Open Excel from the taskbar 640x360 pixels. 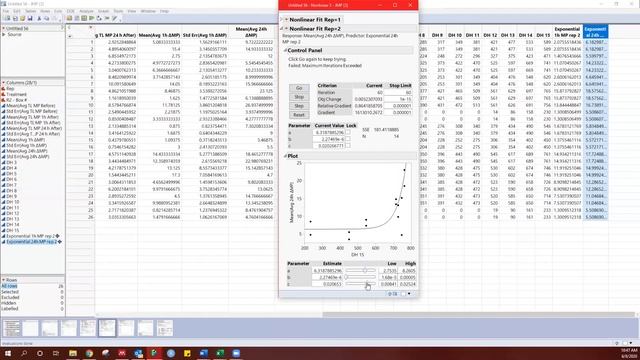(220, 353)
